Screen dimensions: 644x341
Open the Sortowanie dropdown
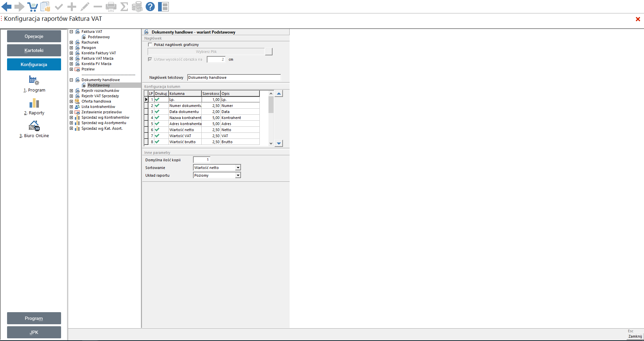[x=238, y=168]
